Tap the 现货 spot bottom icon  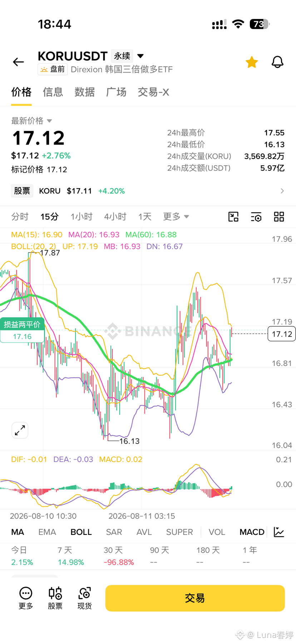(x=85, y=598)
